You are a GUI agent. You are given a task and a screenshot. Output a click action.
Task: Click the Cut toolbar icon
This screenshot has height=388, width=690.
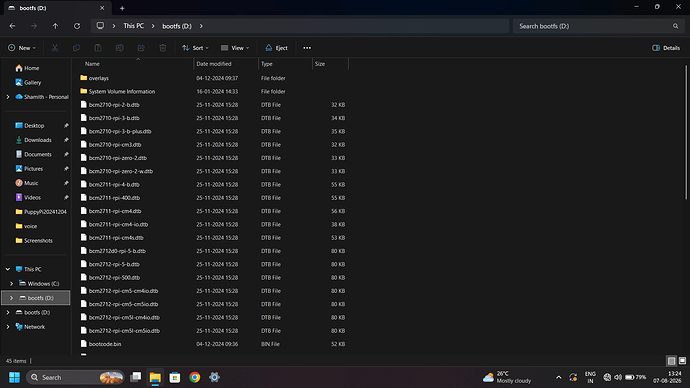click(55, 48)
